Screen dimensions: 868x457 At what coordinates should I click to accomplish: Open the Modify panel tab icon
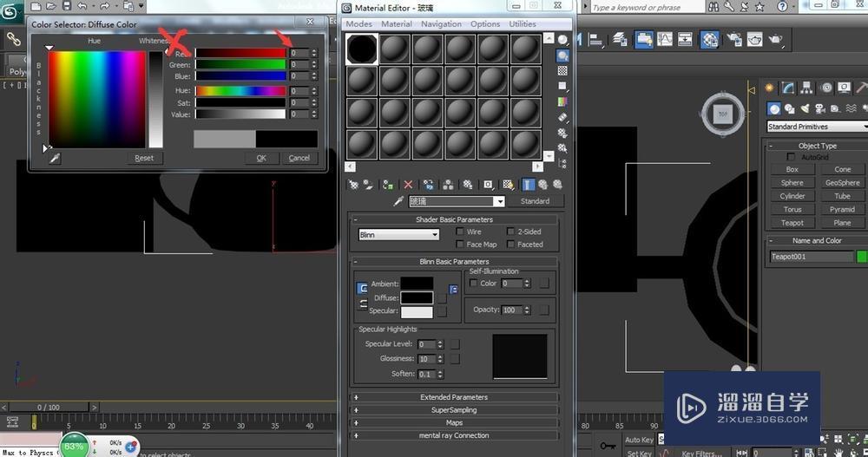788,88
